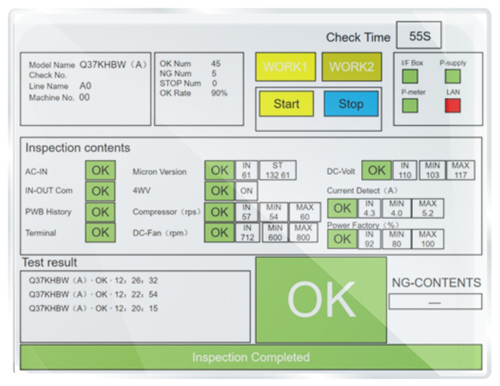Click the NG-CONTENTS field
This screenshot has height=386, width=500.
pos(435,302)
